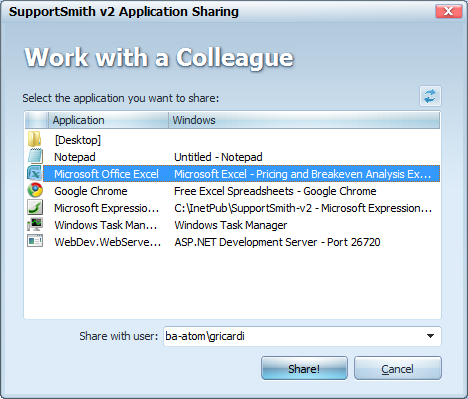
Task: Select Notepad in the application list
Action: [x=75, y=157]
